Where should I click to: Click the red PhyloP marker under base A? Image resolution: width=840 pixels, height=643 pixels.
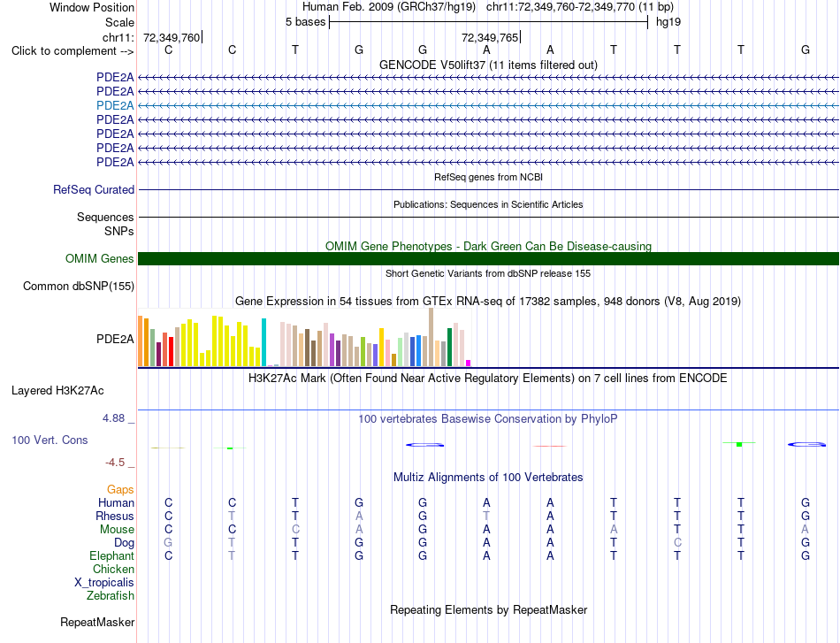[x=550, y=446]
